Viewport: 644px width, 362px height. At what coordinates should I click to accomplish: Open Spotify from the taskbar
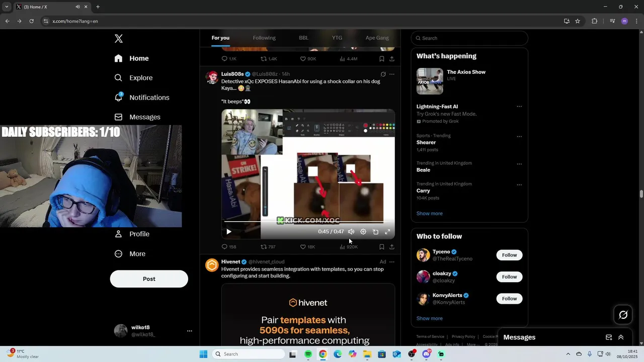pyautogui.click(x=308, y=354)
